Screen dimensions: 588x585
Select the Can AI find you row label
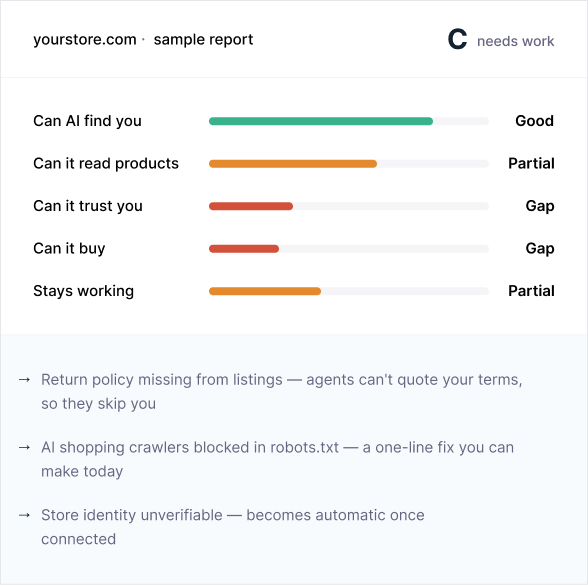[x=87, y=121]
